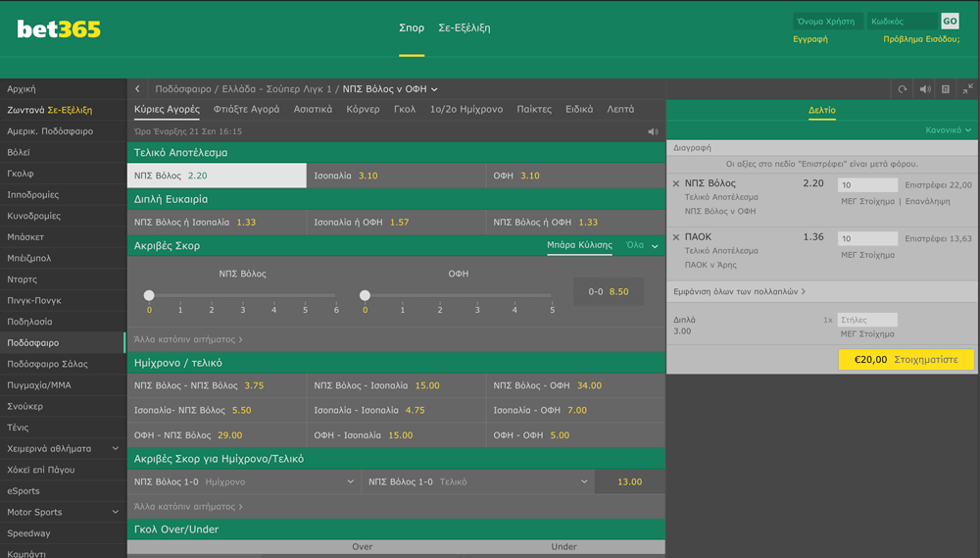Click ΟΦΗ score slider handle

tap(365, 295)
